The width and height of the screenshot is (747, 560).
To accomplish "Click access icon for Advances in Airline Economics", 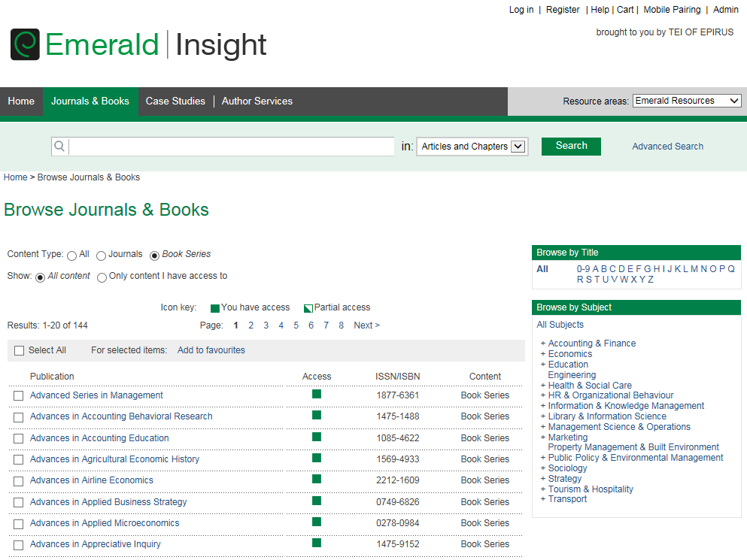I will click(317, 479).
